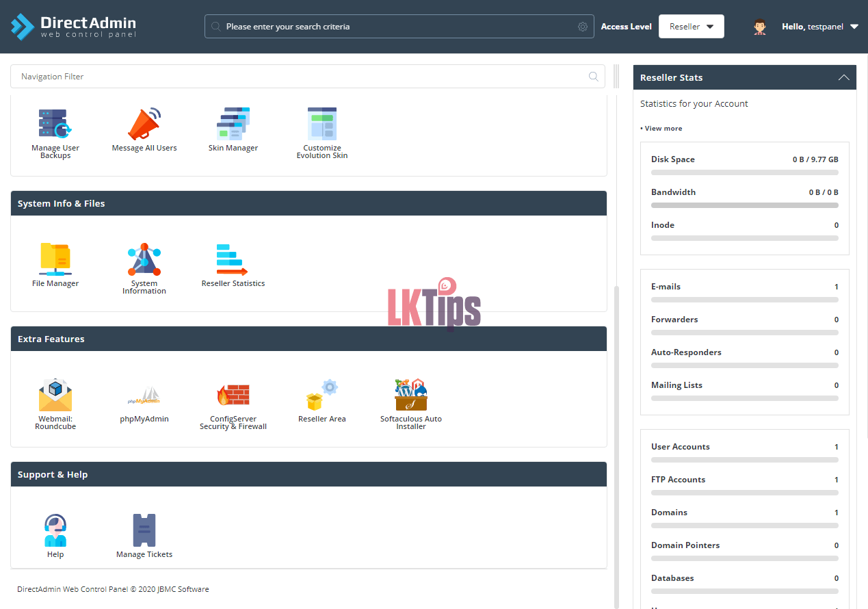The image size is (868, 609).
Task: Collapse the Reseller Stats panel
Action: [844, 77]
